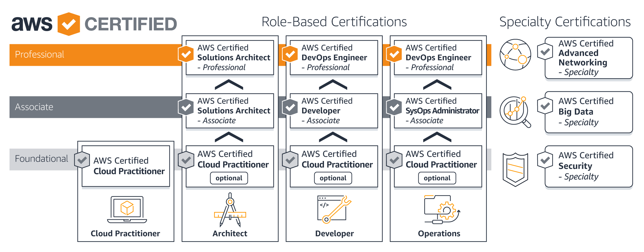
Task: Click SysOps Administrator text
Action: pyautogui.click(x=442, y=111)
